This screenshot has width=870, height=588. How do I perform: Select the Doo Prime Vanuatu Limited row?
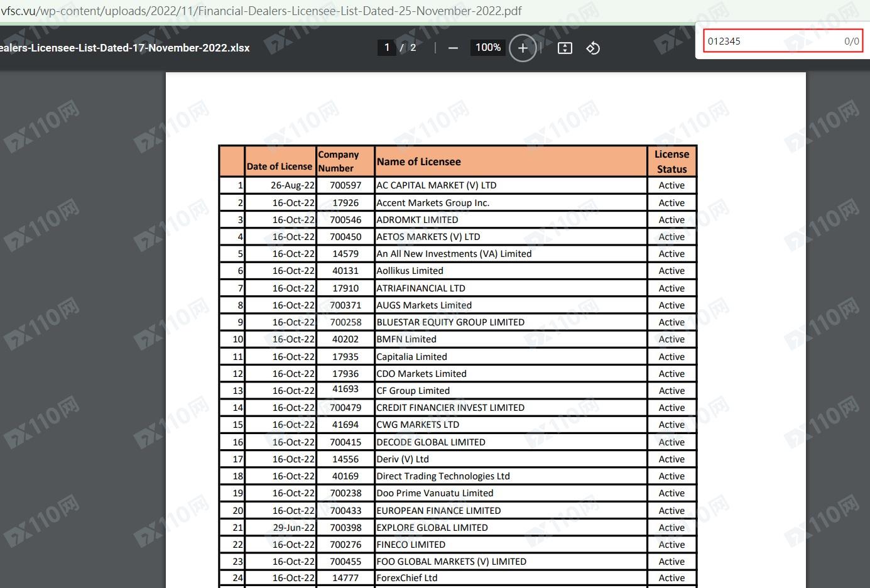[435, 493]
